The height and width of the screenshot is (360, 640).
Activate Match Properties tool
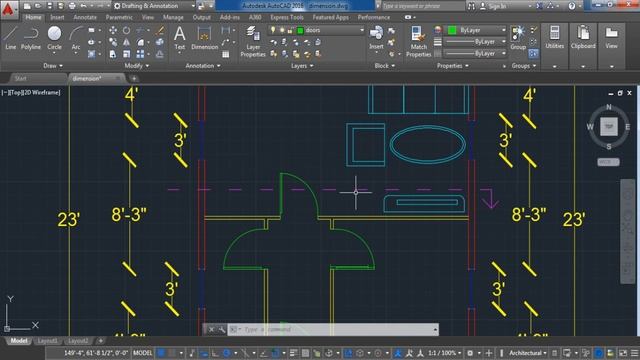click(x=418, y=41)
